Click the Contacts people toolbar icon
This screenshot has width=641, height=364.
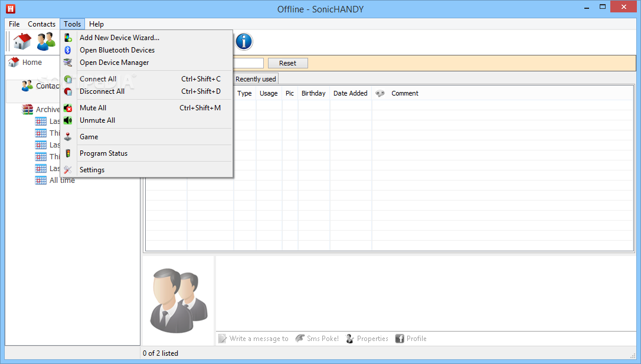pos(46,41)
